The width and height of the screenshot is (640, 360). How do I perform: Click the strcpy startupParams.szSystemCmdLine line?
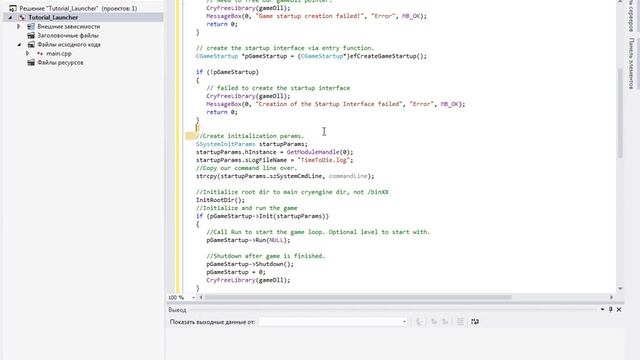285,176
